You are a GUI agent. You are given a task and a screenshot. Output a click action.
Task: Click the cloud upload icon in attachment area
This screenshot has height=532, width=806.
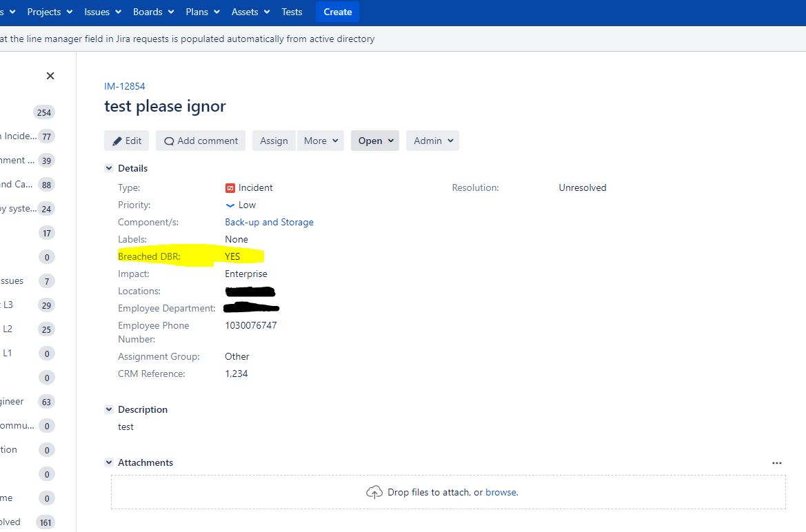click(x=374, y=492)
